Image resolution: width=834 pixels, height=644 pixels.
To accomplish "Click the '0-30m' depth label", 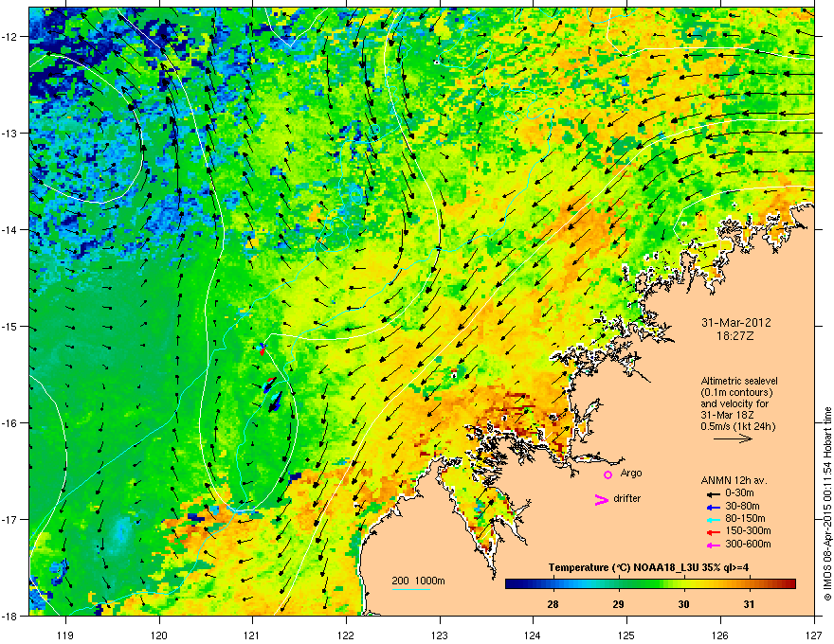I will click(x=739, y=493).
